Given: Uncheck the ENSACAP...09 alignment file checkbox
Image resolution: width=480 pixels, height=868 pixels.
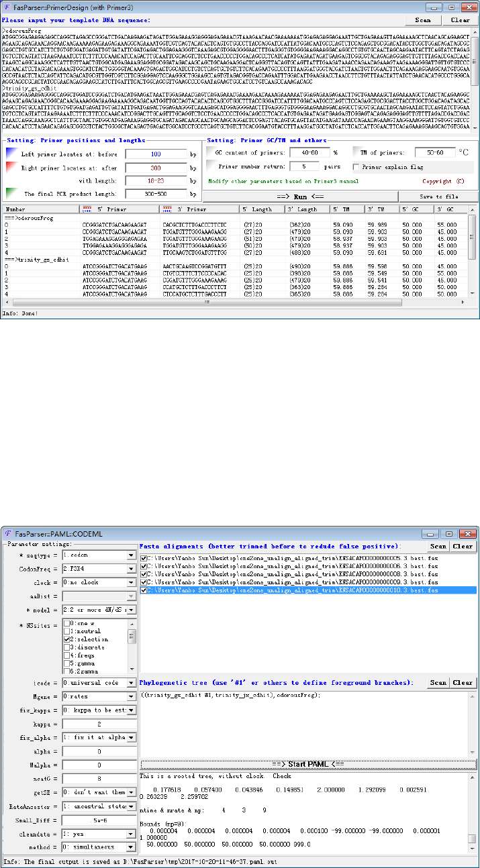Looking at the screenshot, I should pyautogui.click(x=144, y=582).
